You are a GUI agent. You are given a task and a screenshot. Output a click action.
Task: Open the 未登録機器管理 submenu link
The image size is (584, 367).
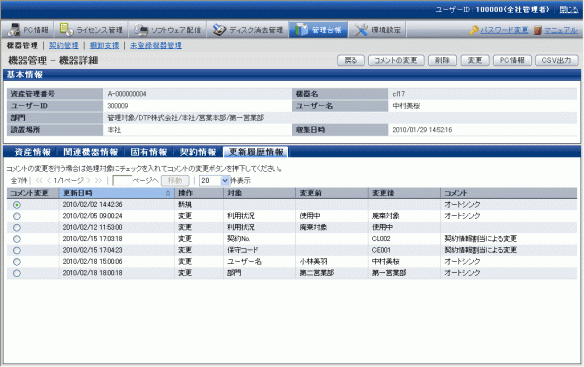coord(156,45)
